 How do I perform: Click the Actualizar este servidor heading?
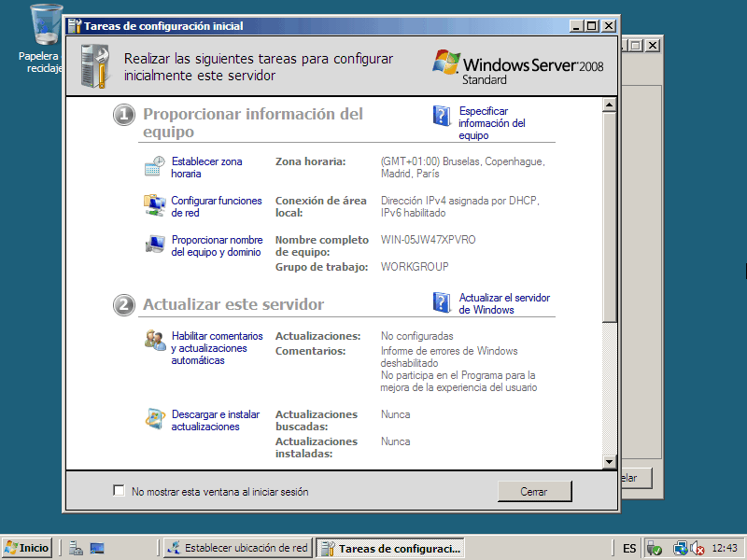(233, 304)
